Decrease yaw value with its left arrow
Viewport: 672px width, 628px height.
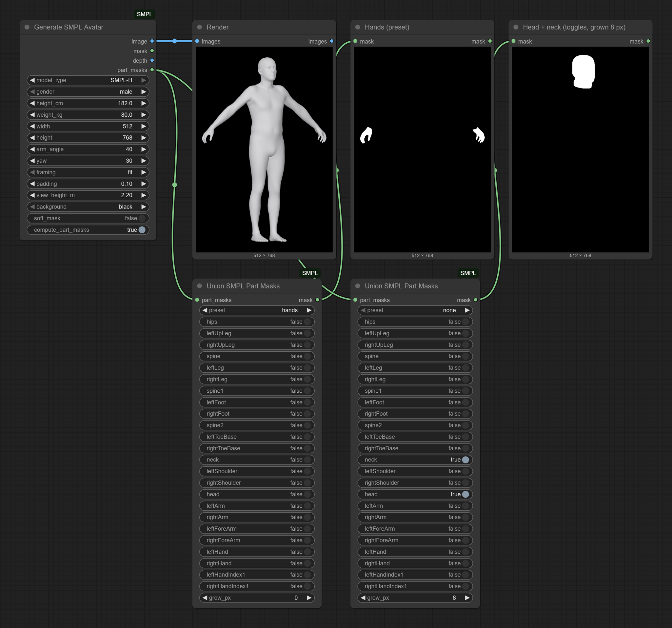32,161
